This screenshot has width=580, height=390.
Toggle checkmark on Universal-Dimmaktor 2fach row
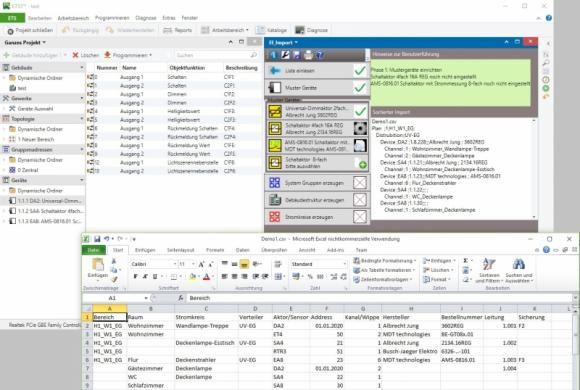pyautogui.click(x=360, y=111)
